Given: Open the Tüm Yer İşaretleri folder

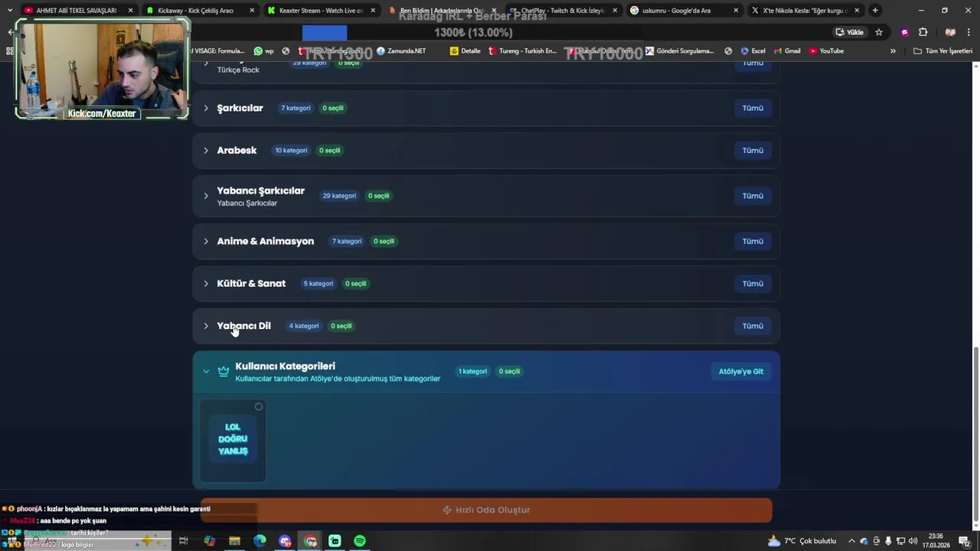Looking at the screenshot, I should tap(943, 51).
